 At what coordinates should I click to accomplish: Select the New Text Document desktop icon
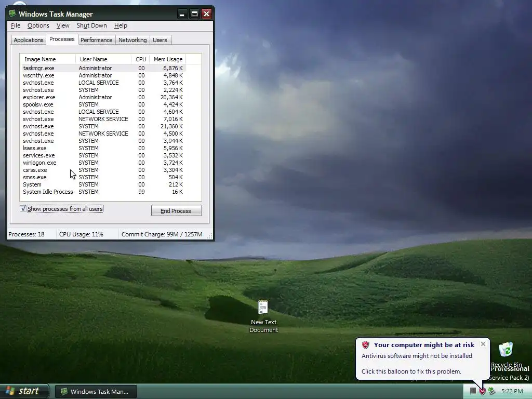click(x=263, y=316)
